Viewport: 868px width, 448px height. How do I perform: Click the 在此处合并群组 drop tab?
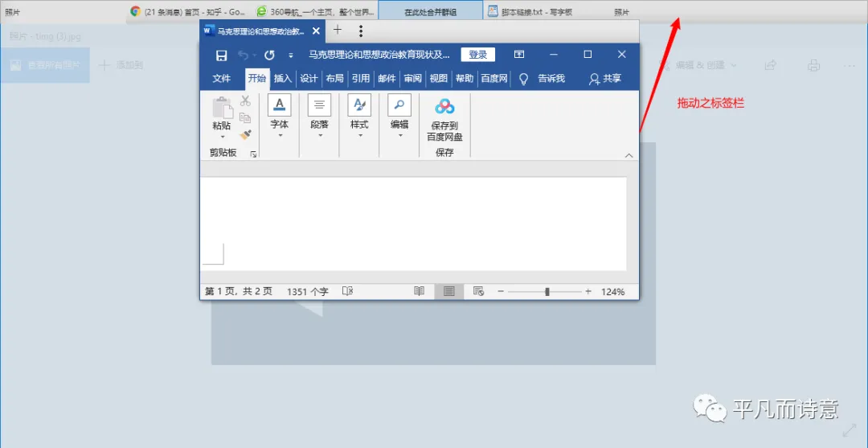430,11
